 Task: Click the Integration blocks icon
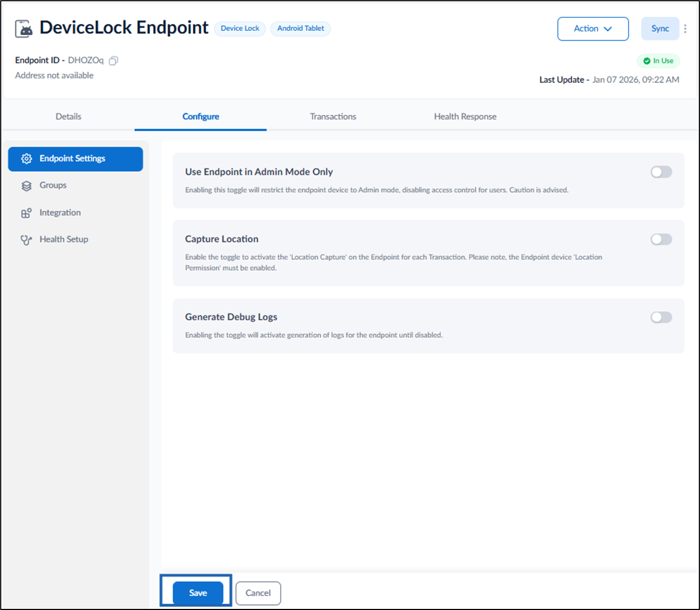click(26, 213)
